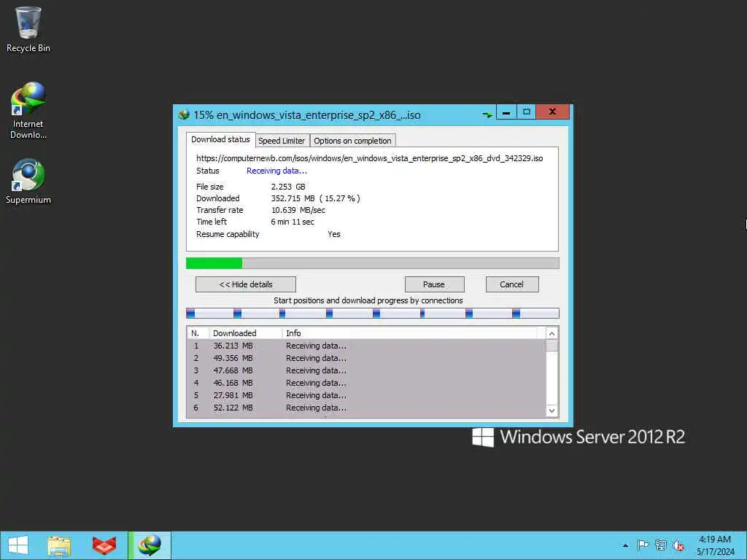Click the muted speaker tray icon
This screenshot has height=560, width=747.
[x=678, y=545]
